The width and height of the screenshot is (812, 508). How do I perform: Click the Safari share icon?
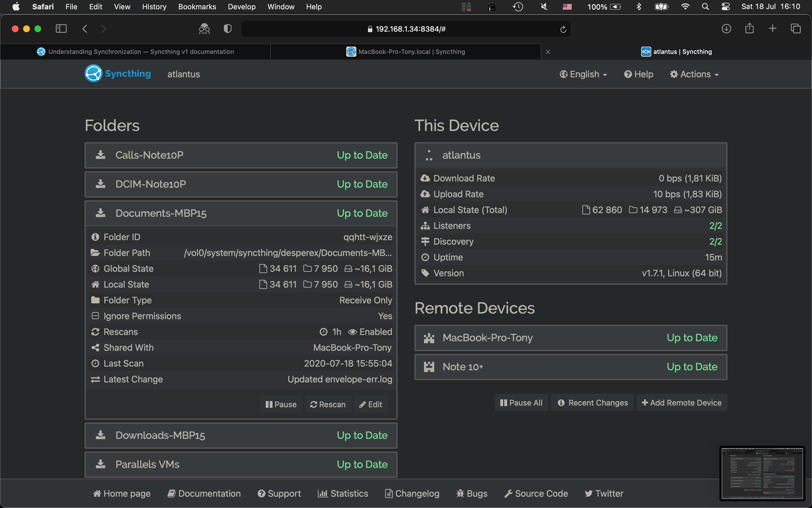pos(749,29)
